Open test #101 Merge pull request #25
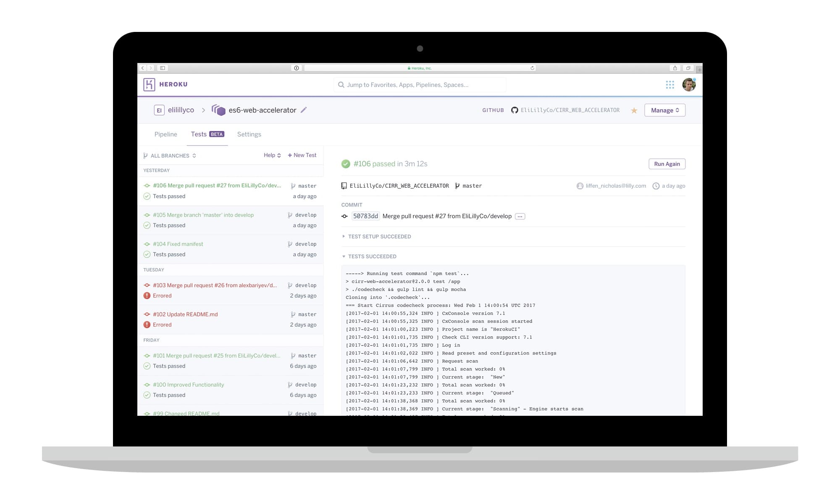840x504 pixels. [x=230, y=361]
